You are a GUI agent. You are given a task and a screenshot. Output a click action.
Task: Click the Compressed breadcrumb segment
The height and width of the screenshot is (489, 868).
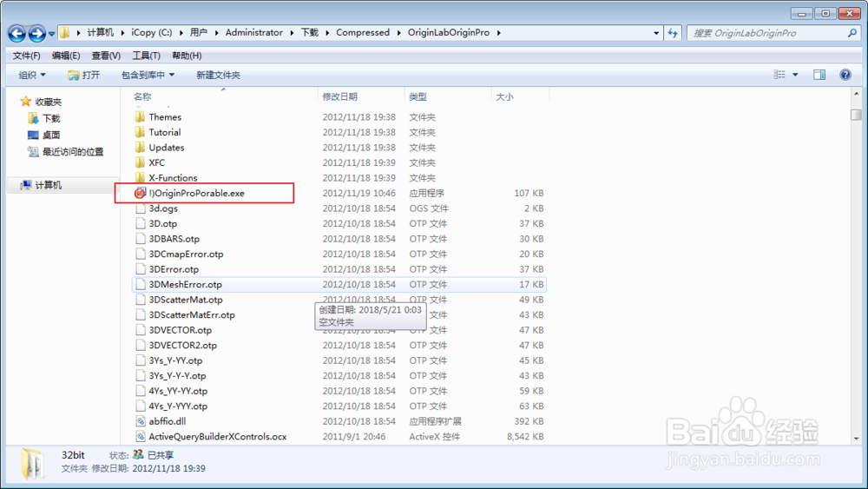pos(363,33)
